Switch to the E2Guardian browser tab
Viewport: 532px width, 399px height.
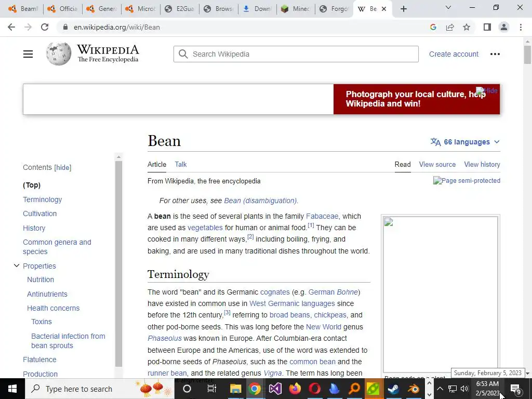tap(179, 9)
